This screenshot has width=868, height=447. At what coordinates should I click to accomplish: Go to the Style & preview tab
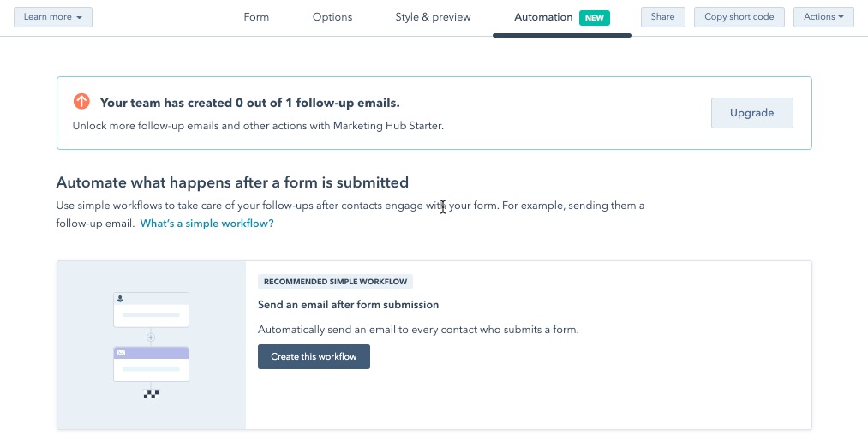tap(433, 17)
